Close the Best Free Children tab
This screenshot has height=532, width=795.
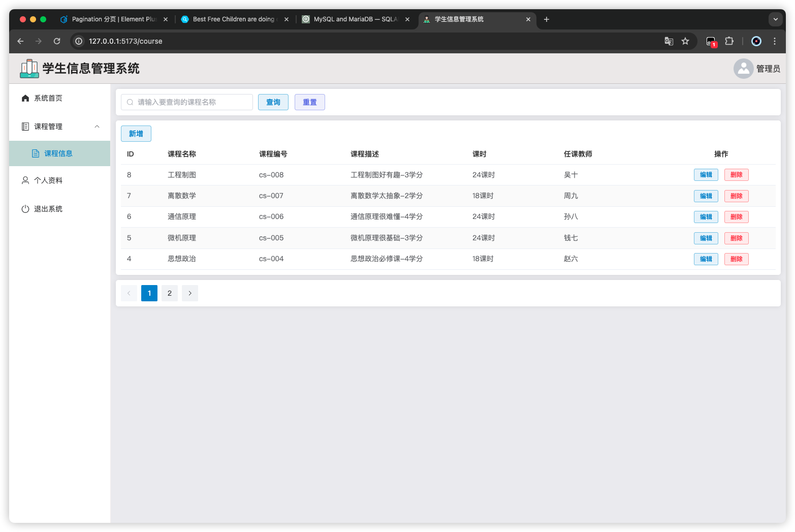click(x=287, y=19)
